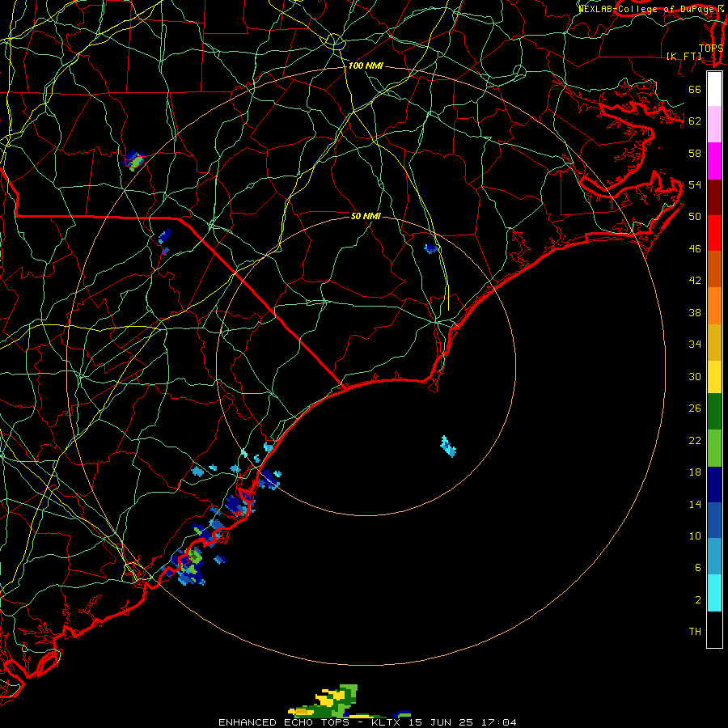
Task: Click the 10 legend value
Action: (x=695, y=536)
